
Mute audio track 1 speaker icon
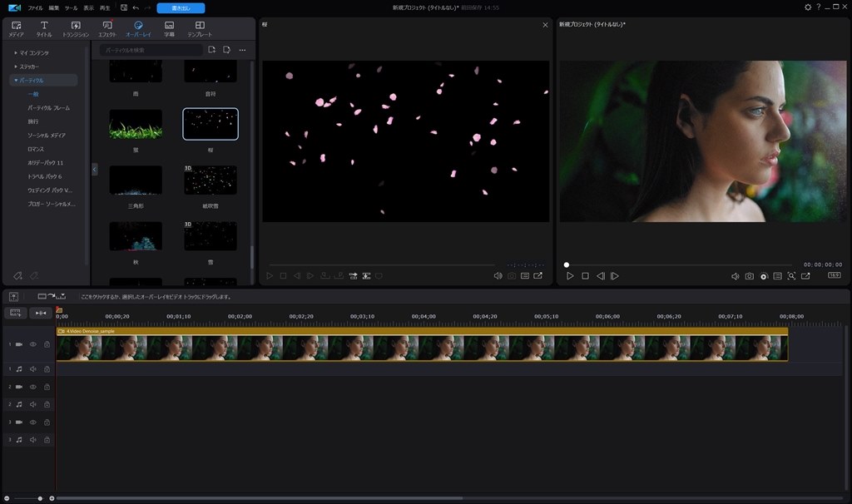33,369
